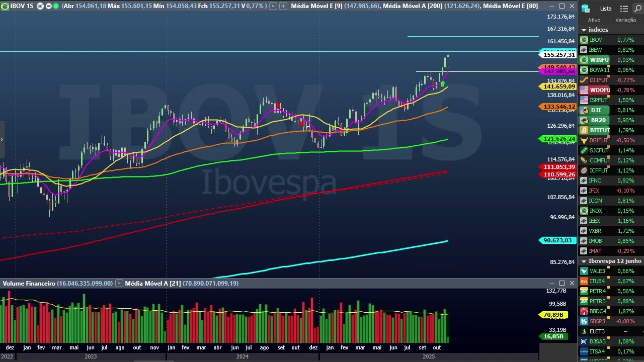Open the indicator cursor tool button
Screen dimensions: 644x362
pos(273,6)
